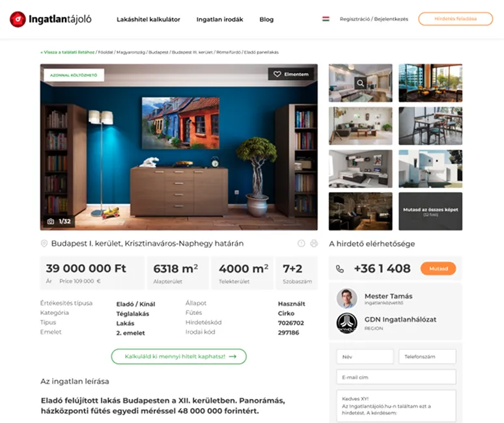Click the Ingatlantájoló compass logo

coord(18,20)
